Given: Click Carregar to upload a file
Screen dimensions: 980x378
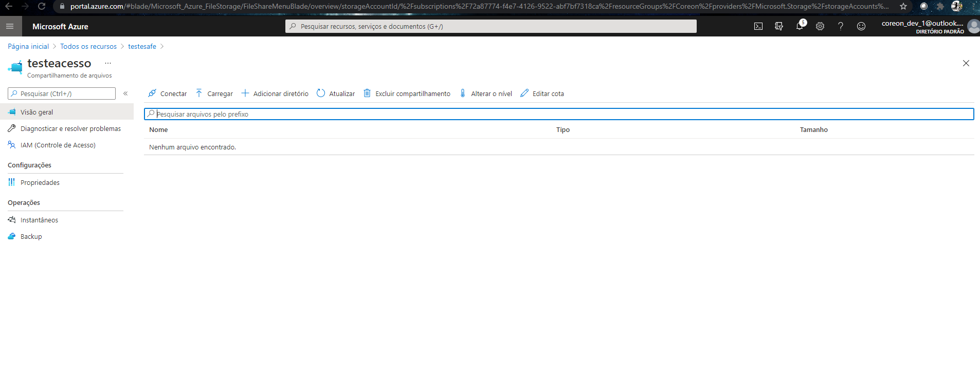Looking at the screenshot, I should click(x=214, y=93).
